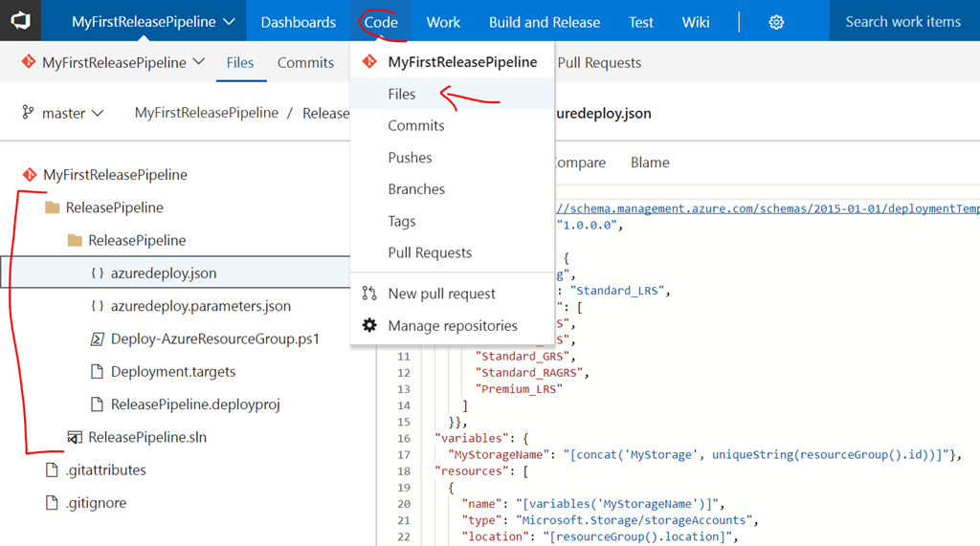This screenshot has width=980, height=546.
Task: Click the git repo icon beside the MyFirstReleasePipeline root
Action: (29, 175)
